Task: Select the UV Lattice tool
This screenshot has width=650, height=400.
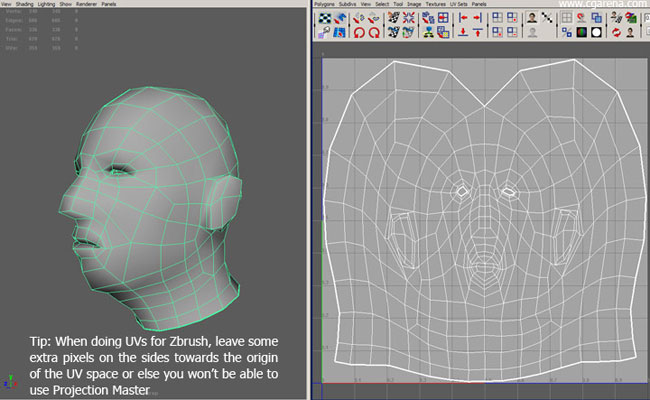Action: 325,18
